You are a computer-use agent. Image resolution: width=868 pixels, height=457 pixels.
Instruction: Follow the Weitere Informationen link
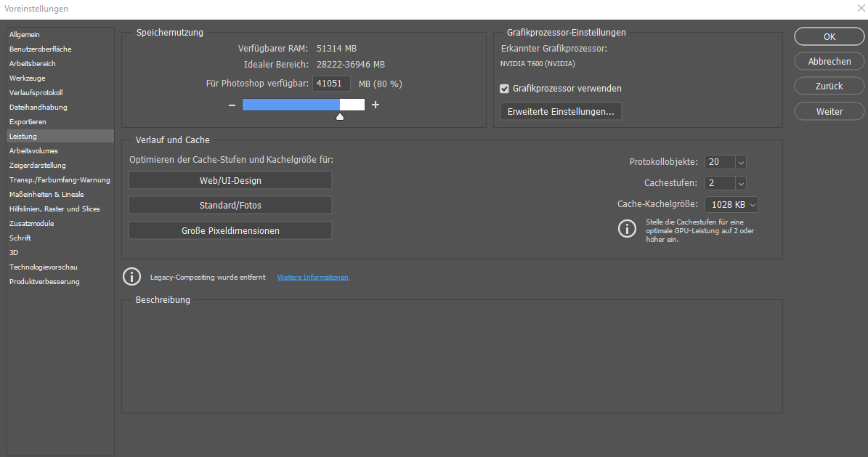313,277
